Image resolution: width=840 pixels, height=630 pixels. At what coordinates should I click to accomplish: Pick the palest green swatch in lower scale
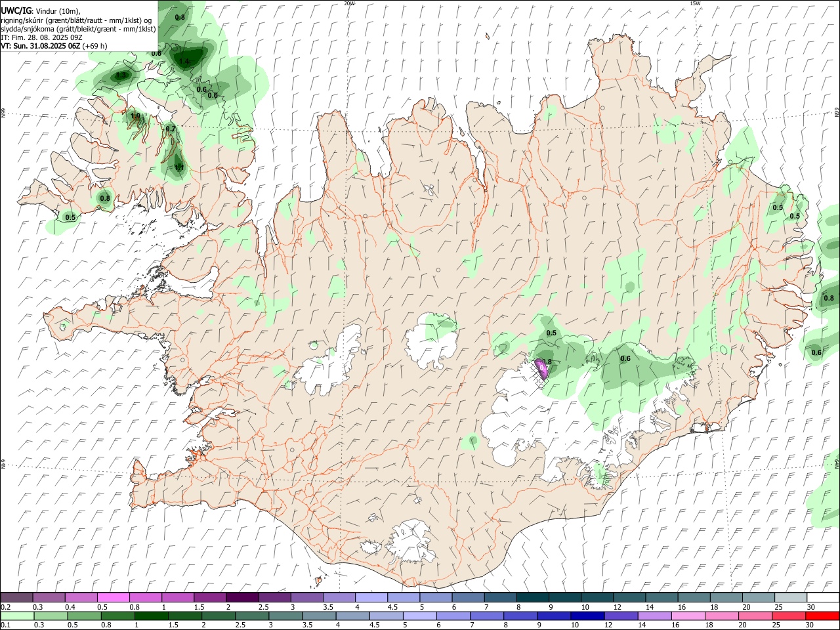pyautogui.click(x=16, y=616)
